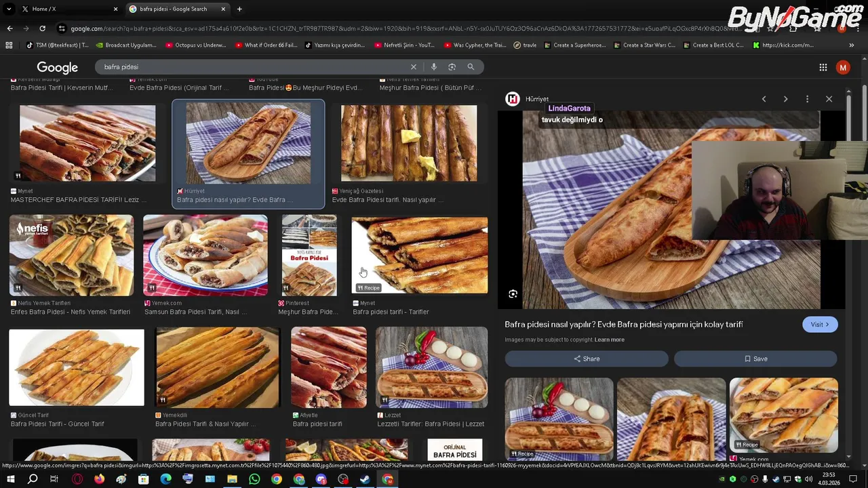
Task: Switch to Home / X tab
Action: click(68, 9)
